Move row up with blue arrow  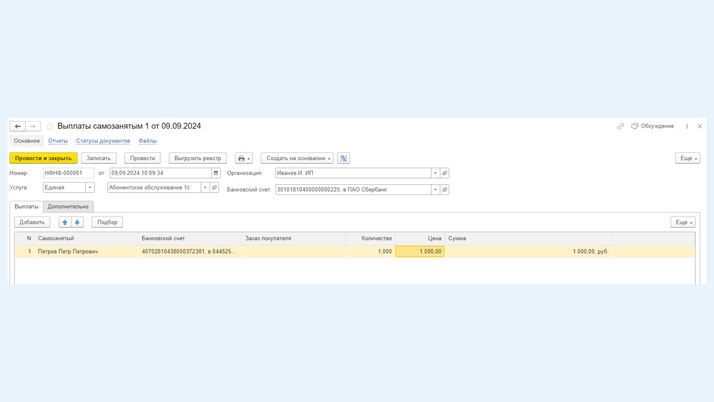(65, 222)
